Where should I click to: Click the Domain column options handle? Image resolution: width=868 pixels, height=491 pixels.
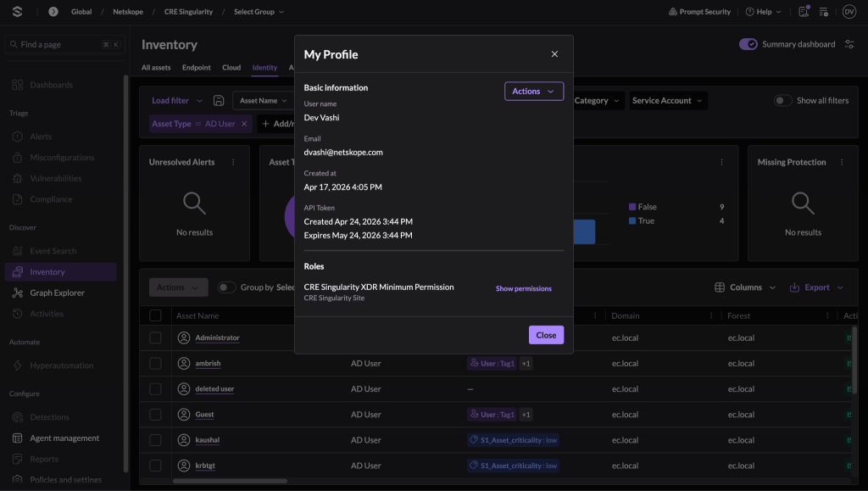(x=711, y=315)
